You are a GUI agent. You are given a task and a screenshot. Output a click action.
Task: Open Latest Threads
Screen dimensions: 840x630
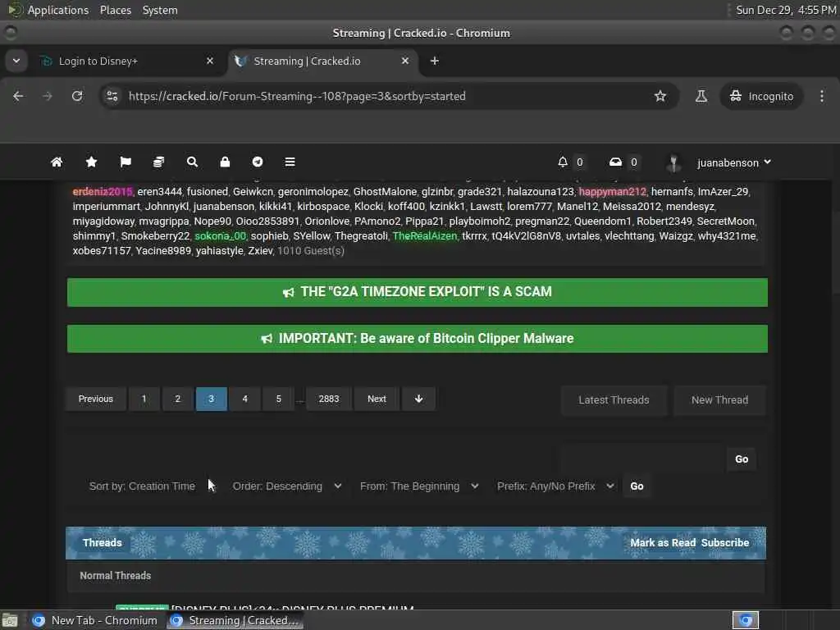(614, 399)
